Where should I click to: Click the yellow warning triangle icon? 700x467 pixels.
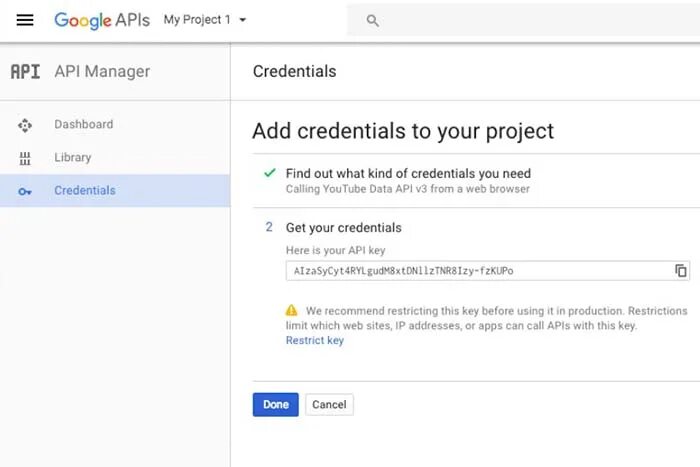click(291, 311)
